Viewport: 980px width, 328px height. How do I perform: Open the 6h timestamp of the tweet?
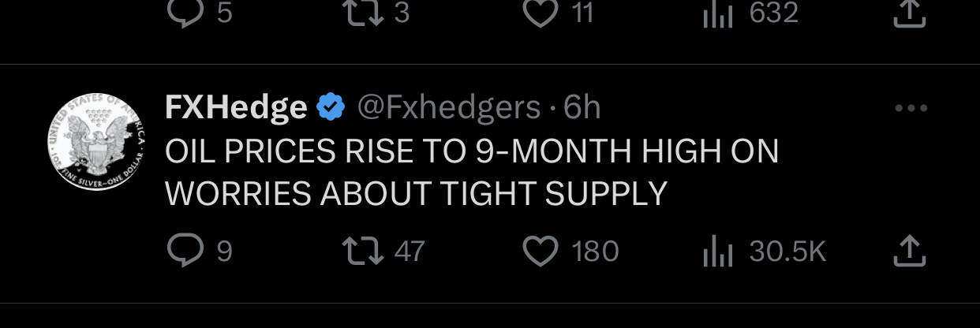click(x=582, y=107)
